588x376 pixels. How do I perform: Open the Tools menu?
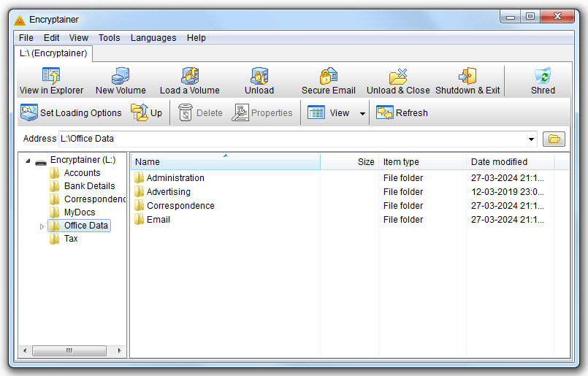pos(109,38)
